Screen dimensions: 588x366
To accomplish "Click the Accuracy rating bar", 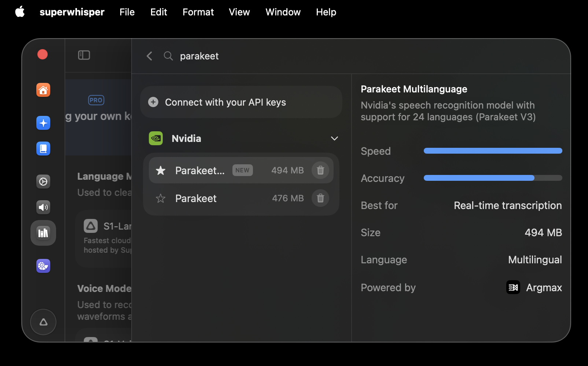I will coord(493,178).
